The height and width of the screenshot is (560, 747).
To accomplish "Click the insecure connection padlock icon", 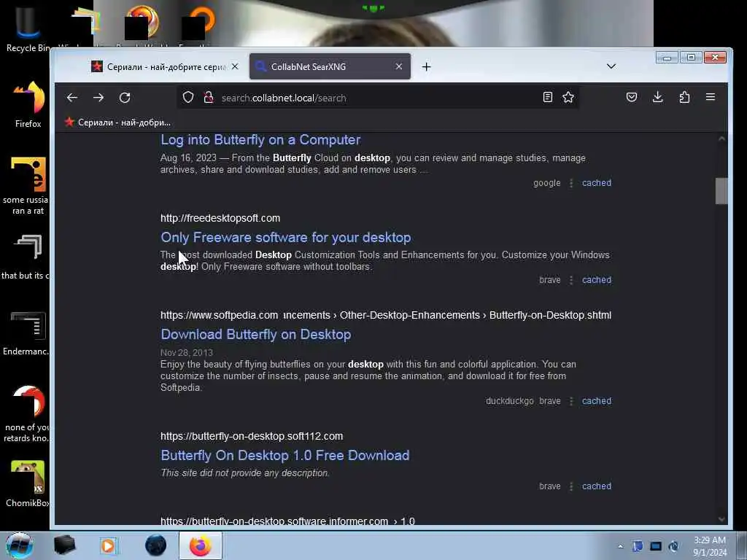I will coord(208,98).
